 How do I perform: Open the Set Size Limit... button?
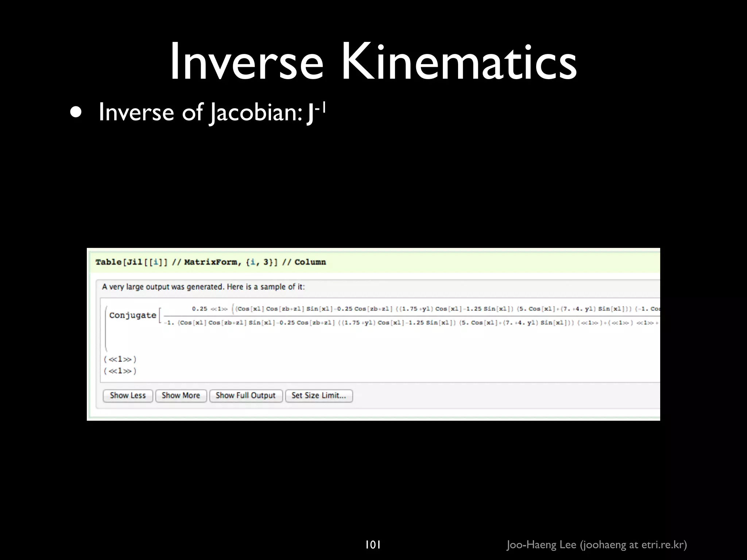(319, 396)
